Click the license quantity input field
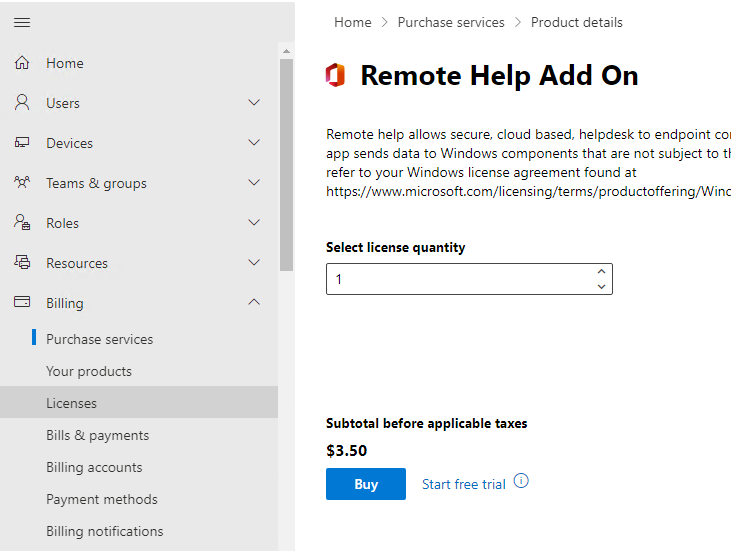 [469, 279]
